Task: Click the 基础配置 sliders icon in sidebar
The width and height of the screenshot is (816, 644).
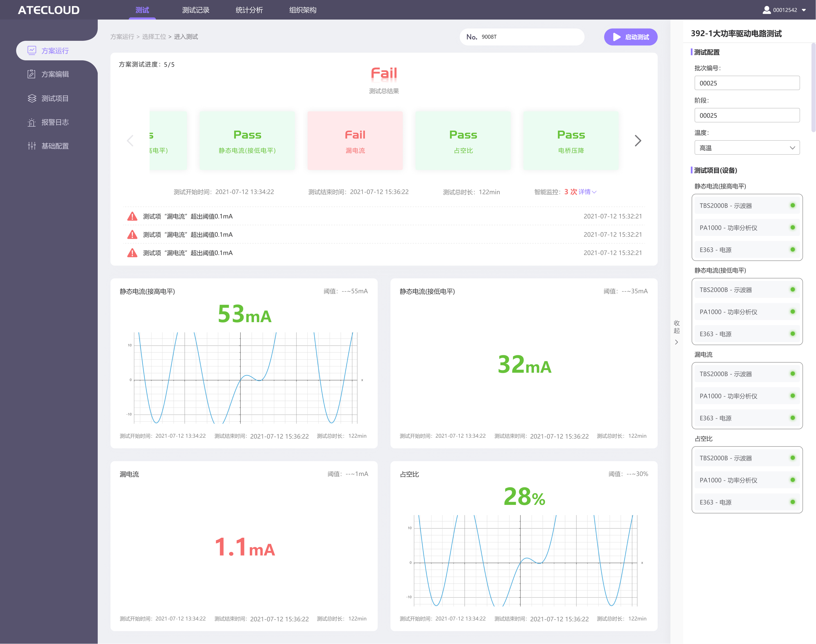Action: point(32,146)
